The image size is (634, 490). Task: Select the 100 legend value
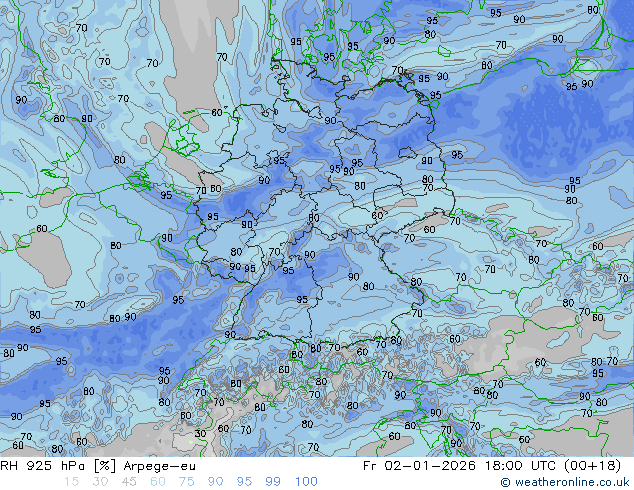[x=306, y=482]
